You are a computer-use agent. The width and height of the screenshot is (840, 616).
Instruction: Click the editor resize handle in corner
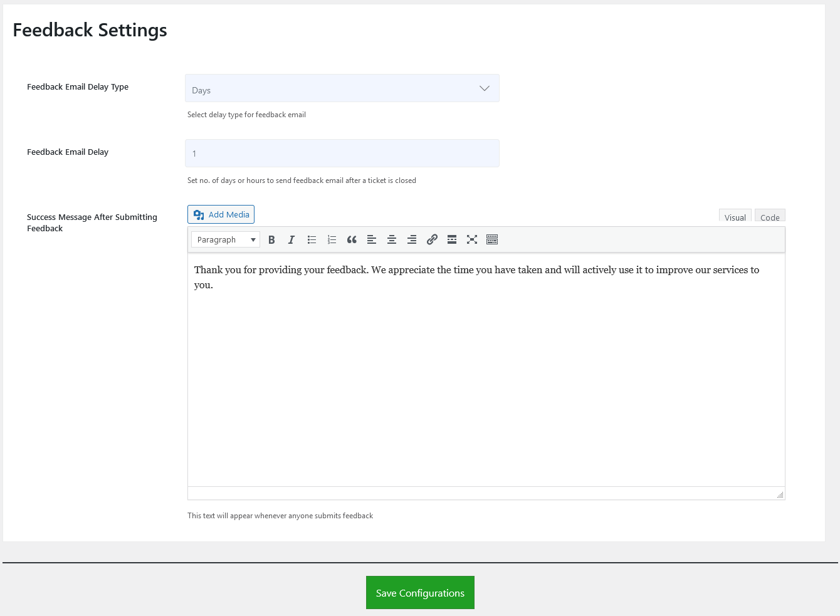780,495
